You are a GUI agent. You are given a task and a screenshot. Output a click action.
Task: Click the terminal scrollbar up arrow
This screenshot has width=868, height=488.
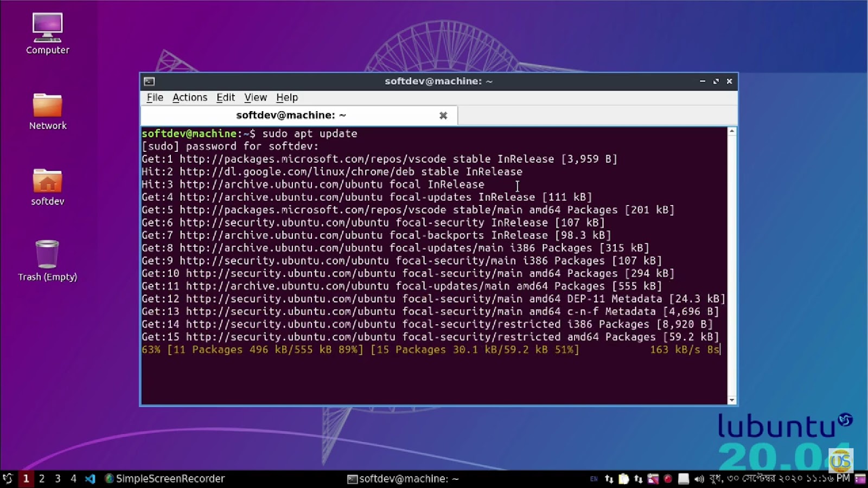tap(732, 131)
